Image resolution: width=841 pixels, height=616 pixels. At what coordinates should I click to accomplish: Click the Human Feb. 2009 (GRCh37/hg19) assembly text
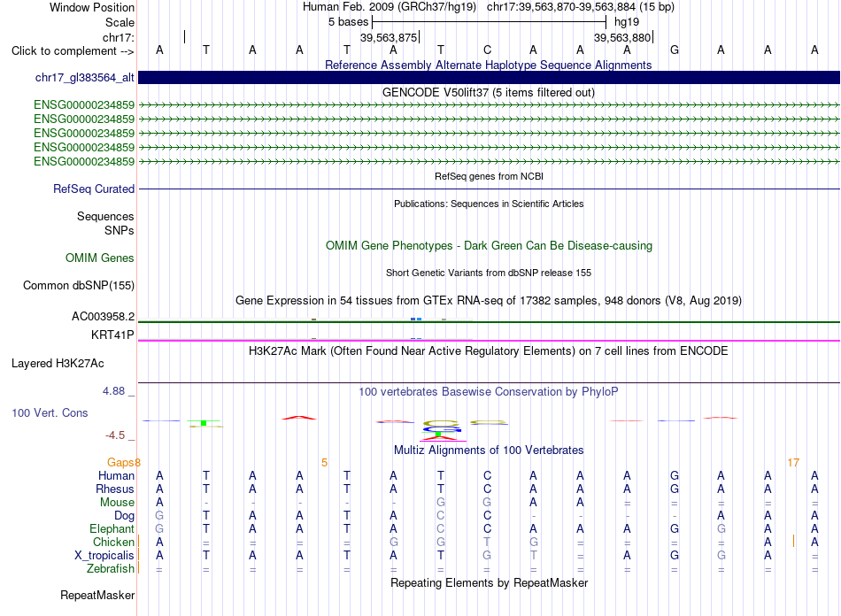(390, 7)
